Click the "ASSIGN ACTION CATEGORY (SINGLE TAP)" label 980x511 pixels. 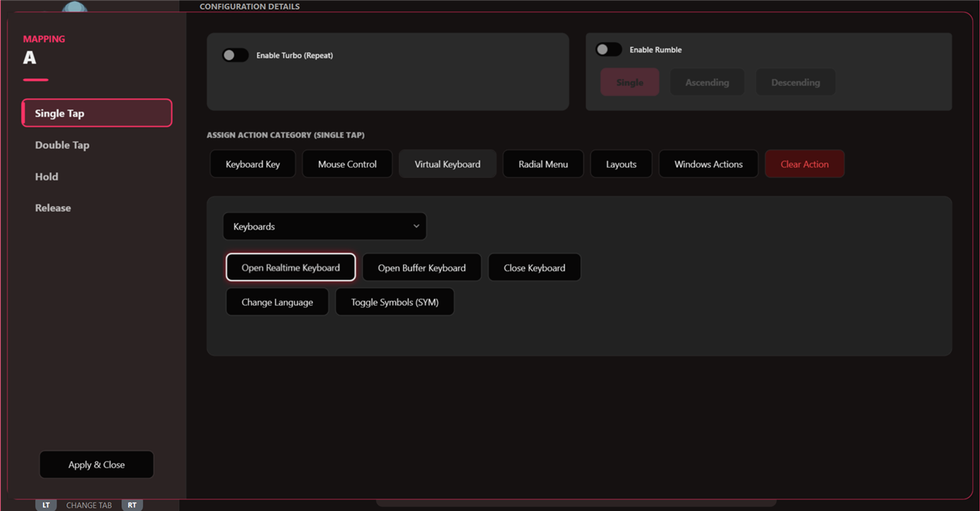286,135
